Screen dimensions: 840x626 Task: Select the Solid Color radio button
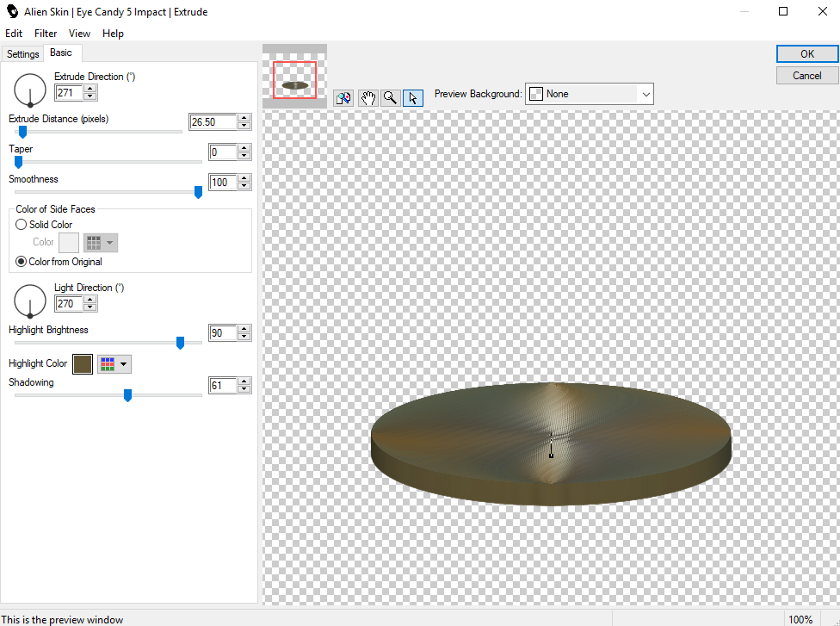[x=22, y=225]
